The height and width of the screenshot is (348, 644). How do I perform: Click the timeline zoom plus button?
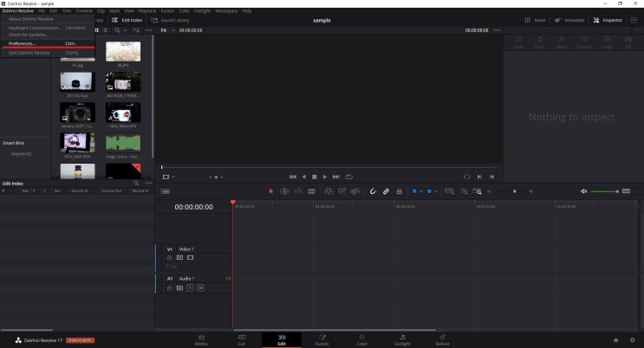coord(530,191)
